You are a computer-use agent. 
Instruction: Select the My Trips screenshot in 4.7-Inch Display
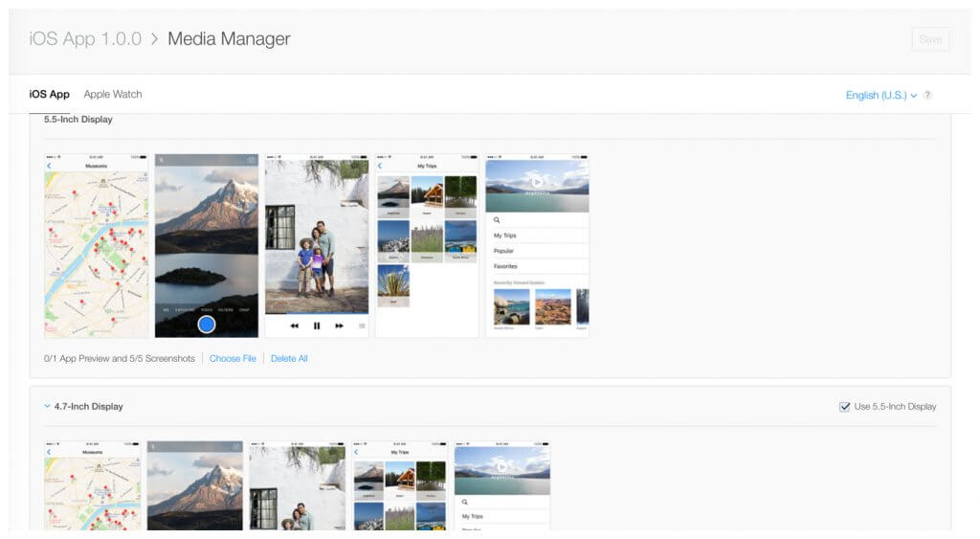point(400,485)
